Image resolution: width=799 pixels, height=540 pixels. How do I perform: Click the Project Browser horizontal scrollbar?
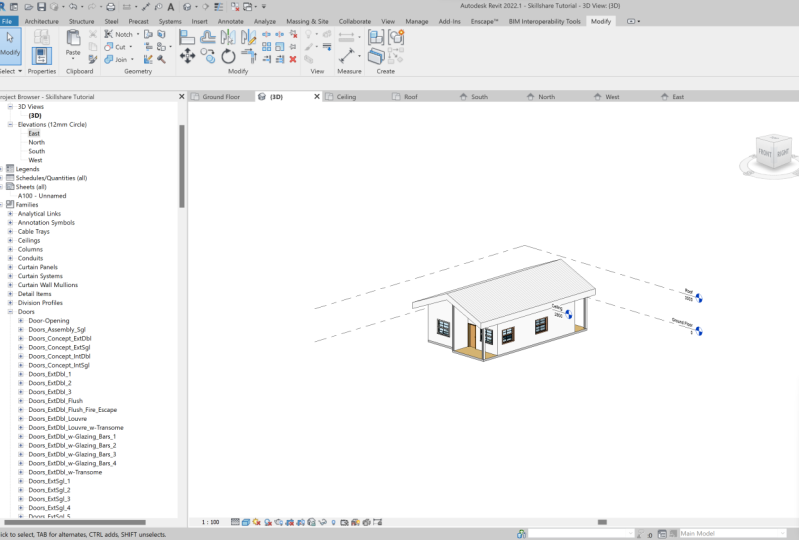pyautogui.click(x=75, y=522)
